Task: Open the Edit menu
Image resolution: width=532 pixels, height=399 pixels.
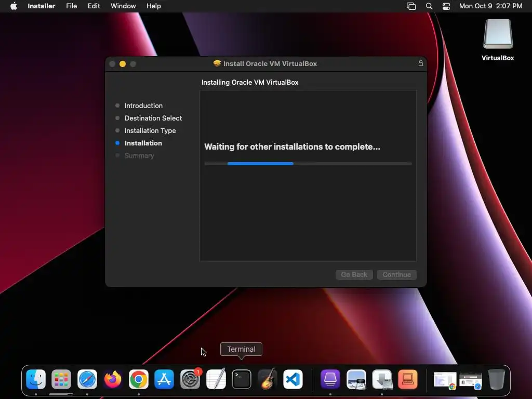Action: tap(94, 6)
